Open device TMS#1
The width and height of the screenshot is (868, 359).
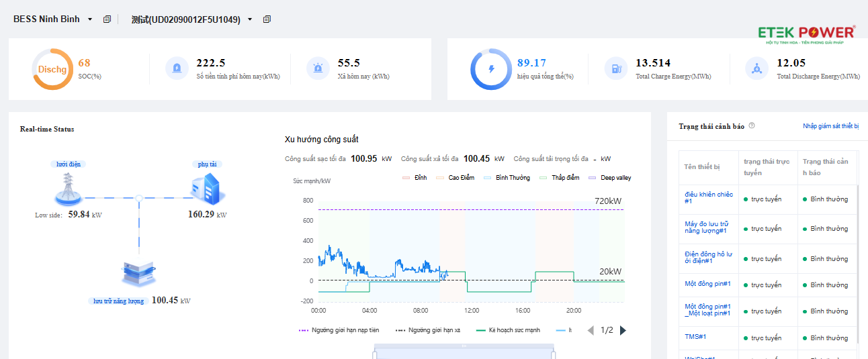695,337
